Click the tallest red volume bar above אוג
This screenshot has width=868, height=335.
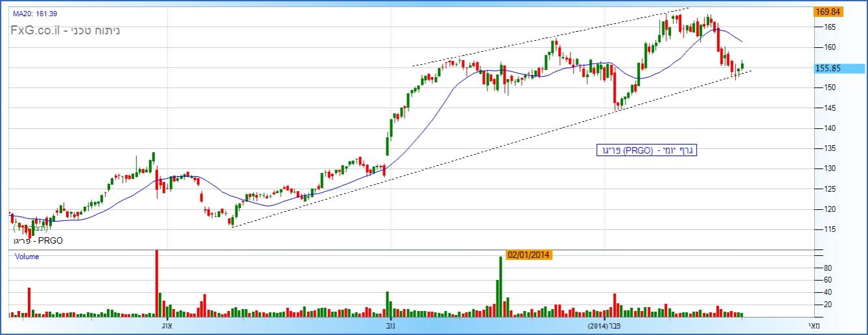(x=156, y=283)
